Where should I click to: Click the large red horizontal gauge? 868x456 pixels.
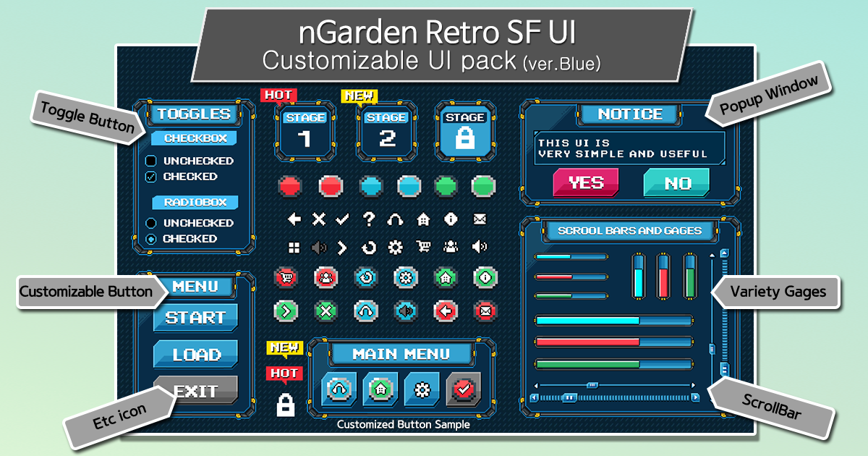point(613,342)
